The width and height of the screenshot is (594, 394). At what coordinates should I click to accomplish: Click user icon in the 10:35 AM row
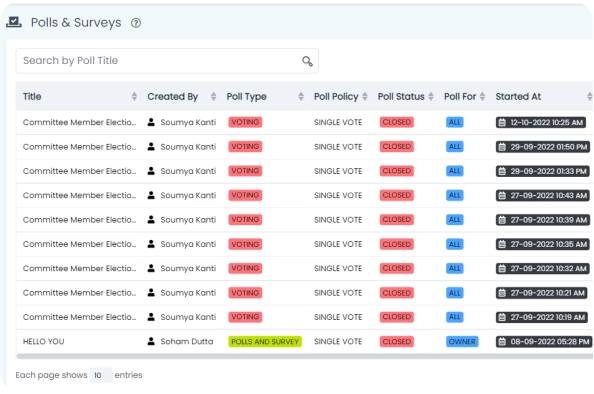[151, 244]
